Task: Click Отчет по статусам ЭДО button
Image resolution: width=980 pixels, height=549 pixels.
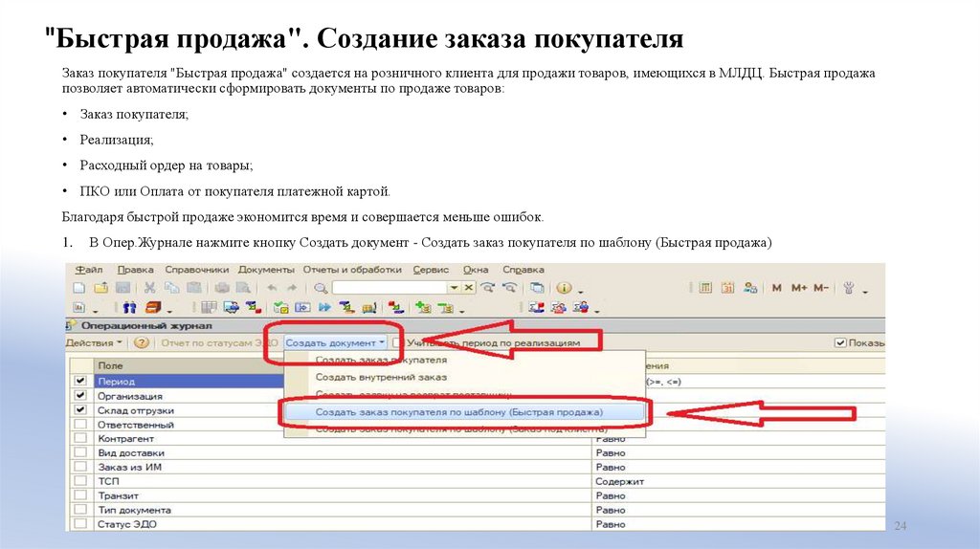Action: 219,343
